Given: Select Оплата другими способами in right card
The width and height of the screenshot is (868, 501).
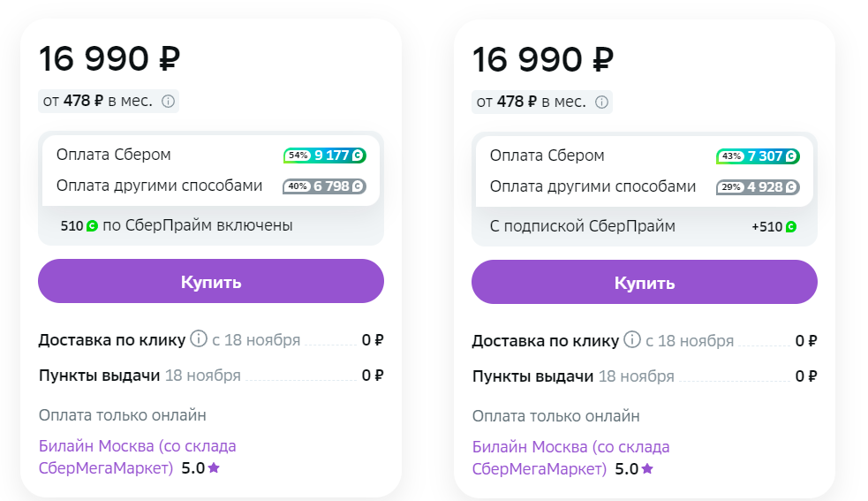Looking at the screenshot, I should 645,187.
